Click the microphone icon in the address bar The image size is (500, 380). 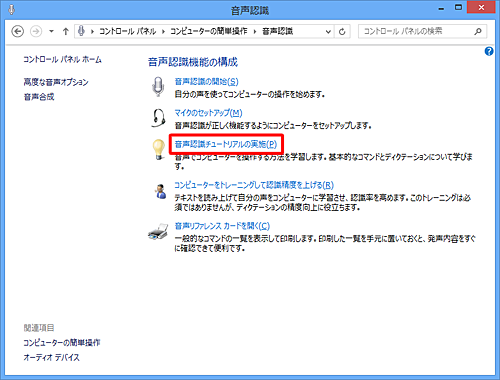point(81,31)
